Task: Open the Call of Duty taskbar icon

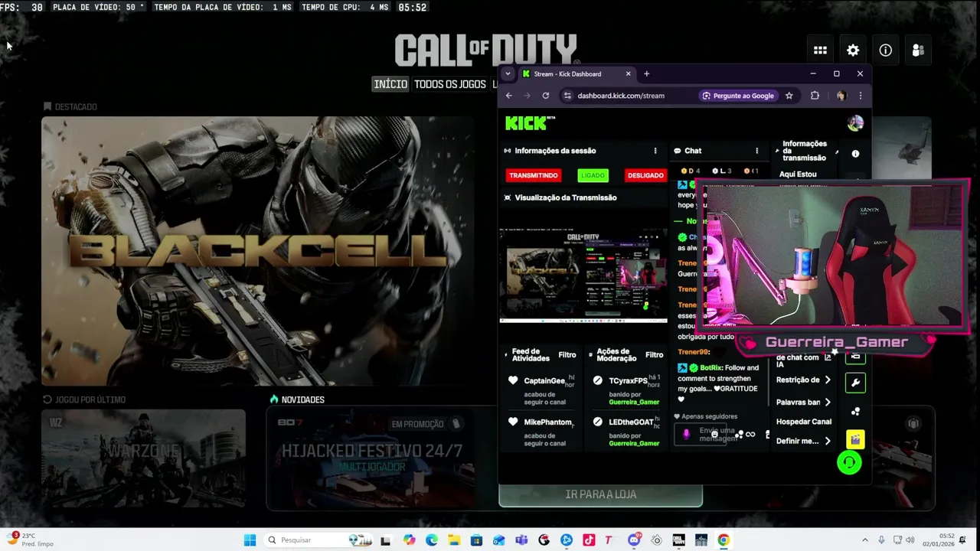Action: [678, 540]
